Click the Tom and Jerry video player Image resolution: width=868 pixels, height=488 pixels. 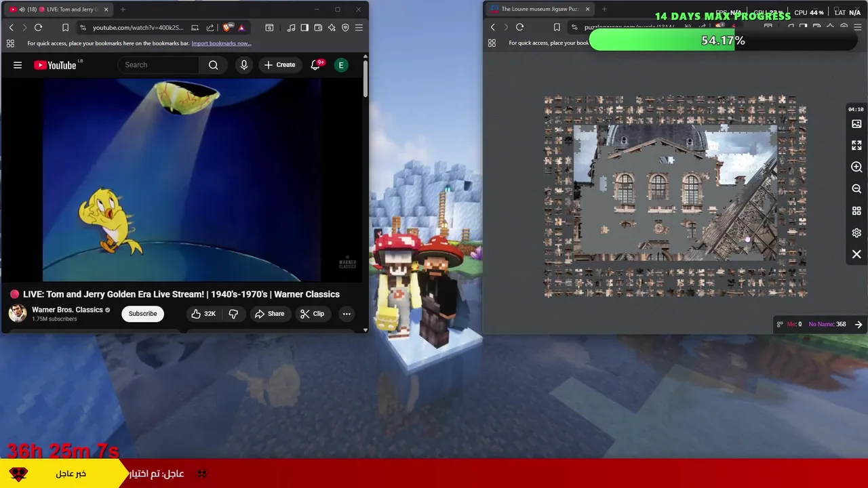point(182,180)
